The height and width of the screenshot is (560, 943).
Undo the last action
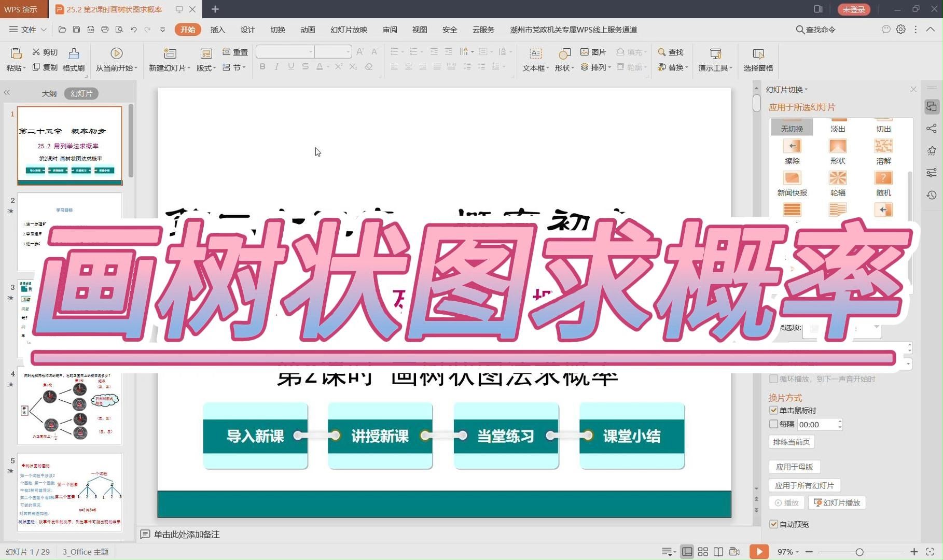click(x=134, y=30)
